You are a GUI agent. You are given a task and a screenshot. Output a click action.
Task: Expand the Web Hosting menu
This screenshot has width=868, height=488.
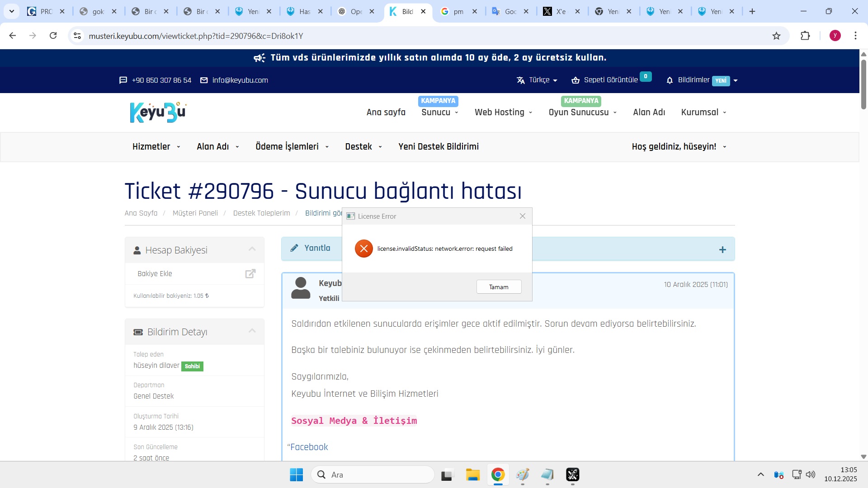tap(504, 112)
